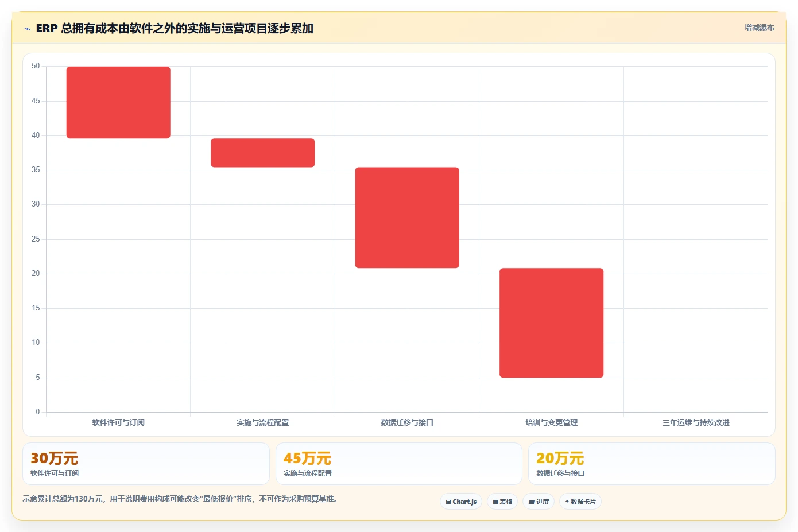Open the 20万元 数据迁移与接口 card
The width and height of the screenshot is (798, 532).
652,464
